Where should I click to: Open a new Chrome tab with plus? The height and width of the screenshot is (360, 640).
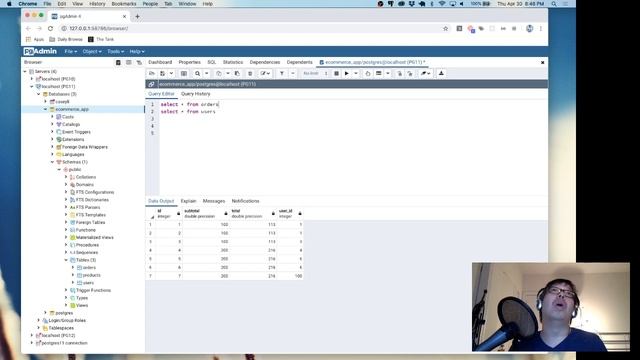[138, 16]
